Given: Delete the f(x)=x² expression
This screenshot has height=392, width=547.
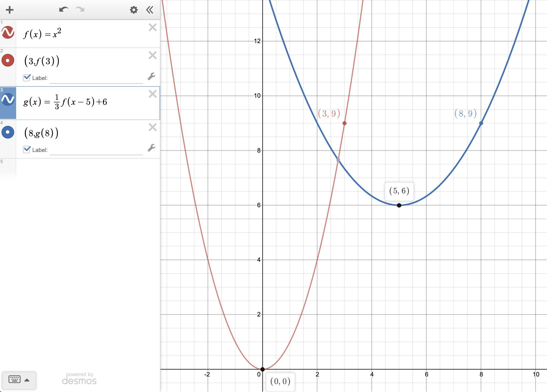Looking at the screenshot, I should [153, 27].
